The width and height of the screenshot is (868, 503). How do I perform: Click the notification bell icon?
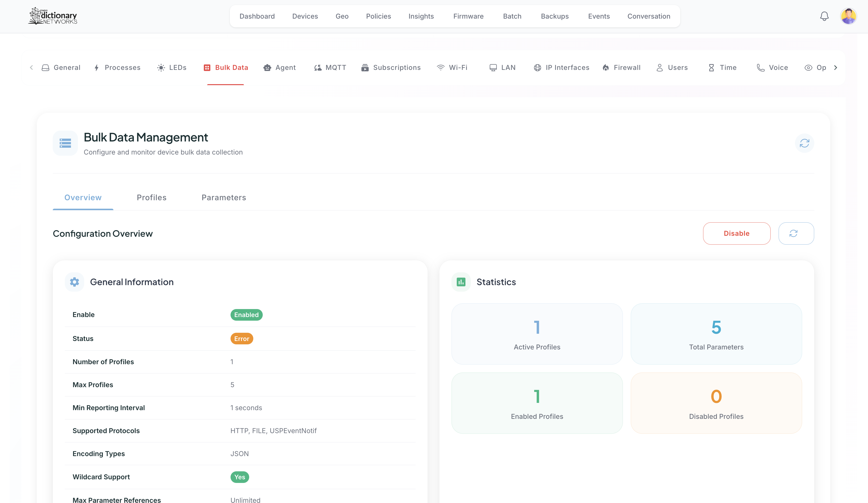tap(824, 16)
